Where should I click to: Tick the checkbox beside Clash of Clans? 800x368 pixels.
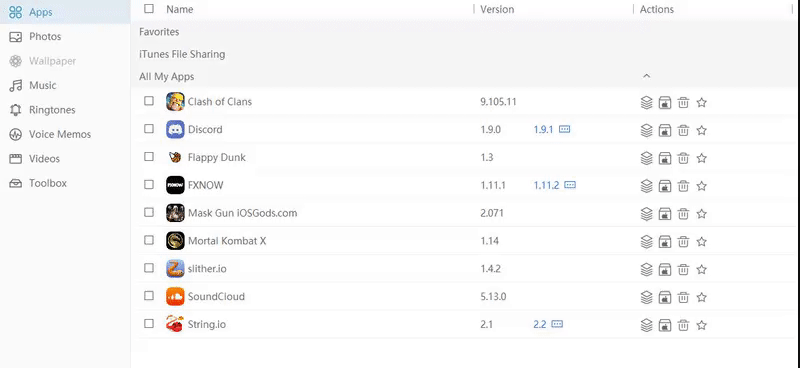(148, 101)
